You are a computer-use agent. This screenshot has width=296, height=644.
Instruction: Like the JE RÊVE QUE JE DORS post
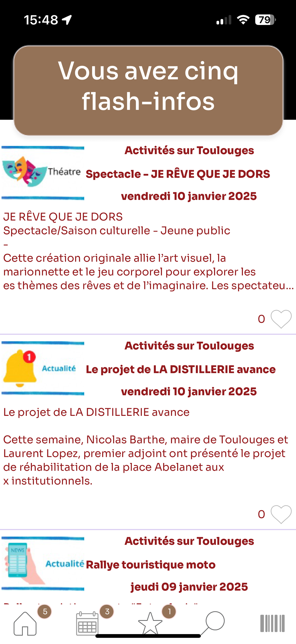(281, 319)
